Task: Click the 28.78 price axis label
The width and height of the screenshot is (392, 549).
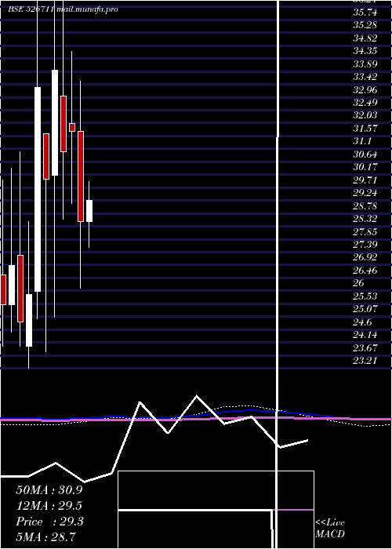Action: point(365,205)
